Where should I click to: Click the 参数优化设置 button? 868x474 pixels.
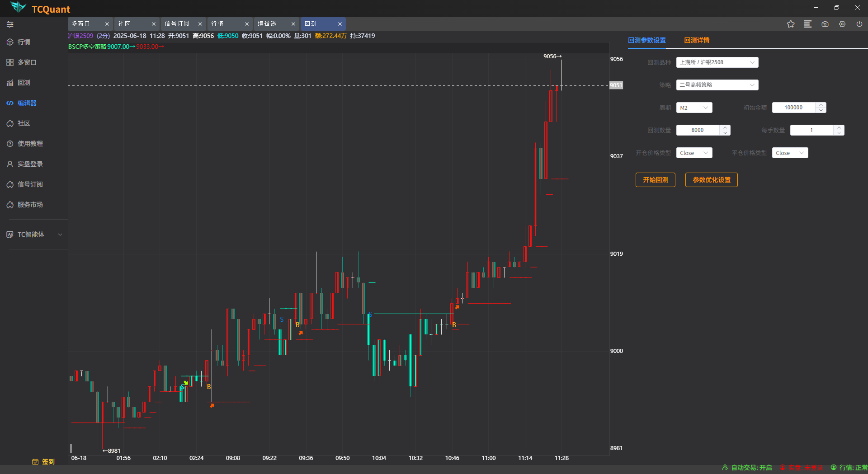(711, 180)
